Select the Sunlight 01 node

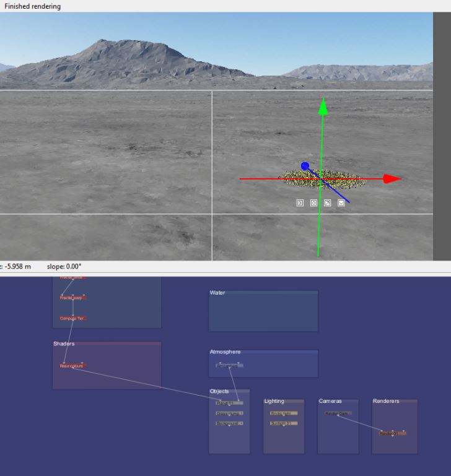click(x=284, y=423)
